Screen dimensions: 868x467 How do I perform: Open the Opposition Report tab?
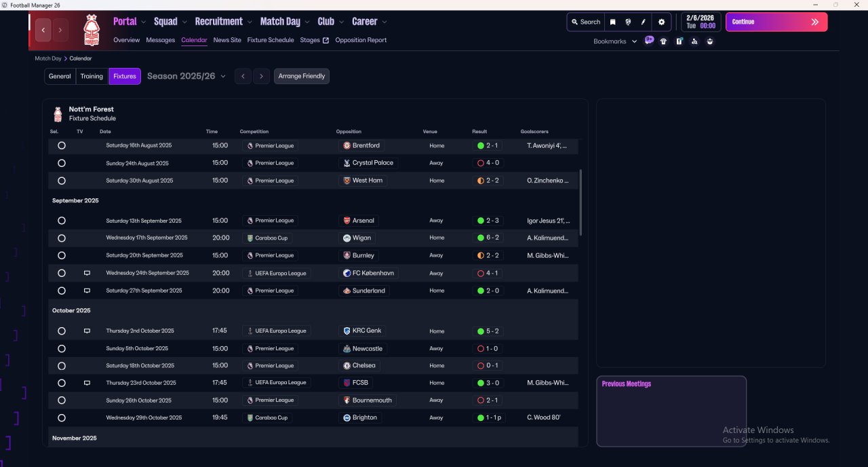(x=361, y=40)
